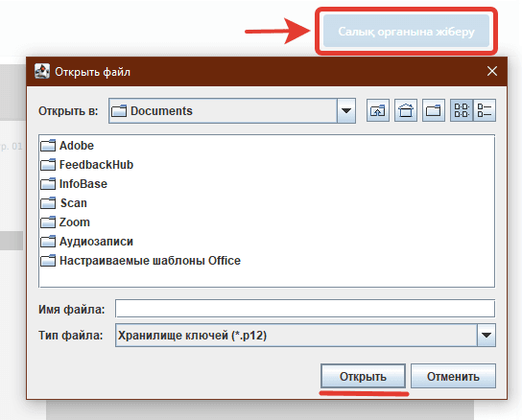Image resolution: width=522 pixels, height=420 pixels.
Task: Switch to Details view icon
Action: (485, 110)
